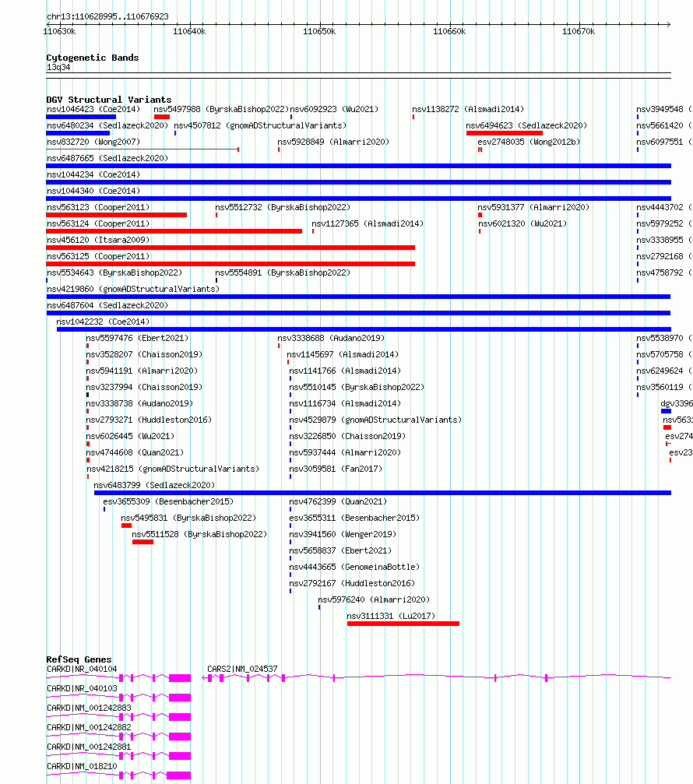The image size is (693, 784).
Task: Open esv2748035 (Wong2012b) variant
Action: pos(529,142)
